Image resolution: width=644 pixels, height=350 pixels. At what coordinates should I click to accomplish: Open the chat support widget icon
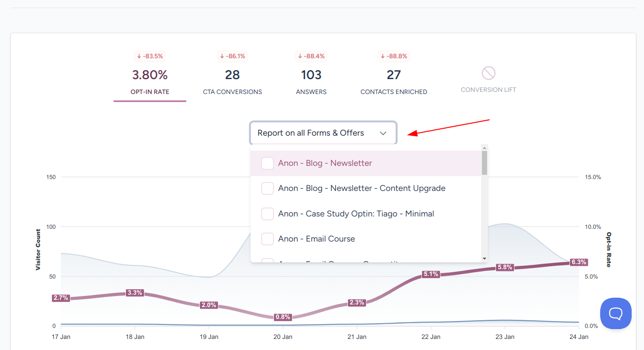pyautogui.click(x=616, y=313)
